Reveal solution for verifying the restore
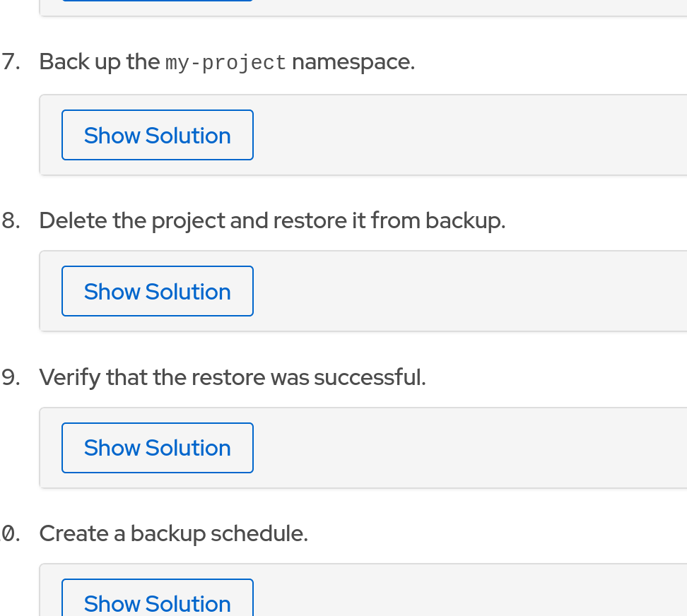This screenshot has height=616, width=687. point(157,448)
